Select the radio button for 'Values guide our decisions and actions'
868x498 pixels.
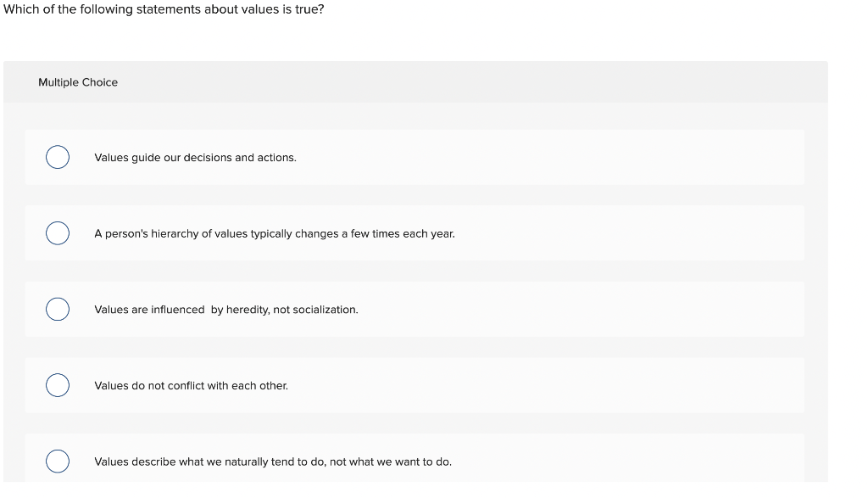coord(58,157)
